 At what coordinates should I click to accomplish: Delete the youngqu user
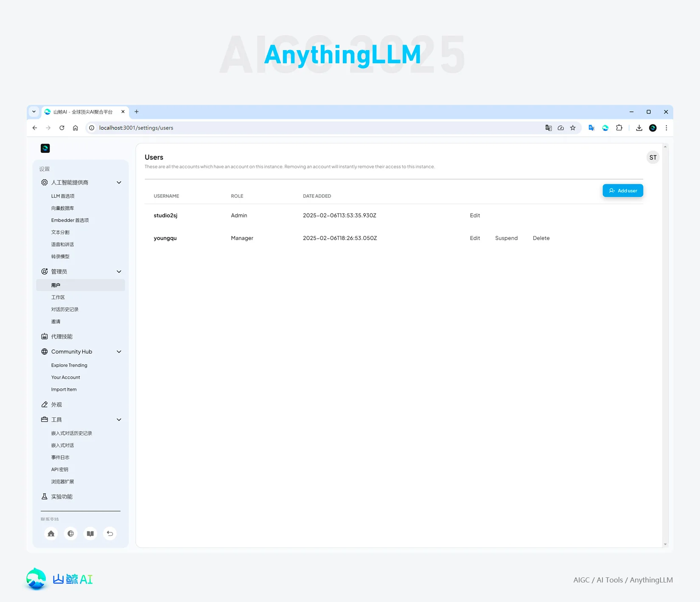pyautogui.click(x=541, y=238)
